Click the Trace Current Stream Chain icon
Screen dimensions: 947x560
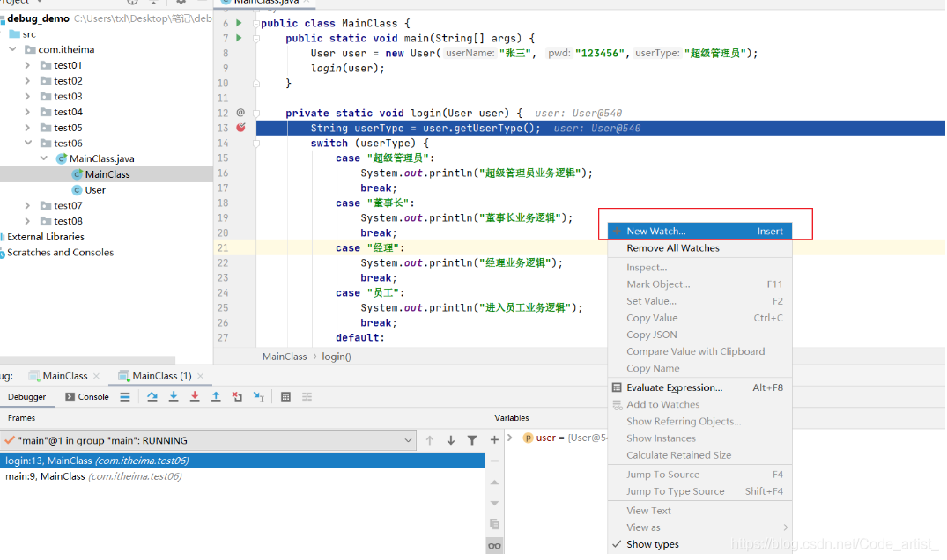[307, 396]
